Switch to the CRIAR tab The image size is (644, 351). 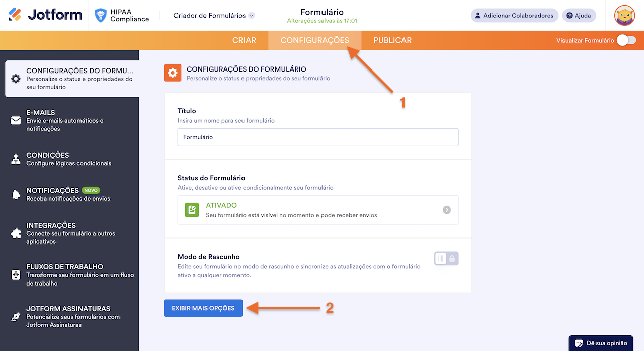pos(245,40)
